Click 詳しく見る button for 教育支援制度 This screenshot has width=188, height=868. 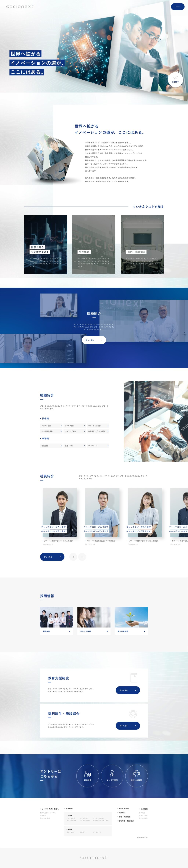tap(127, 690)
